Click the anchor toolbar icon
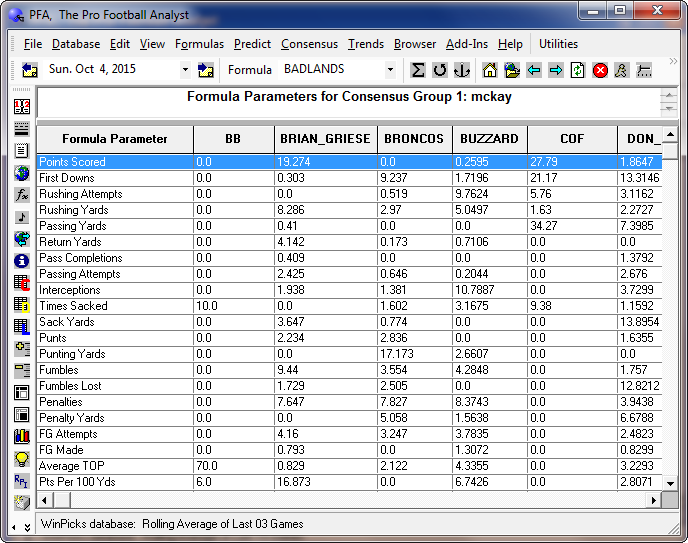 pyautogui.click(x=462, y=70)
